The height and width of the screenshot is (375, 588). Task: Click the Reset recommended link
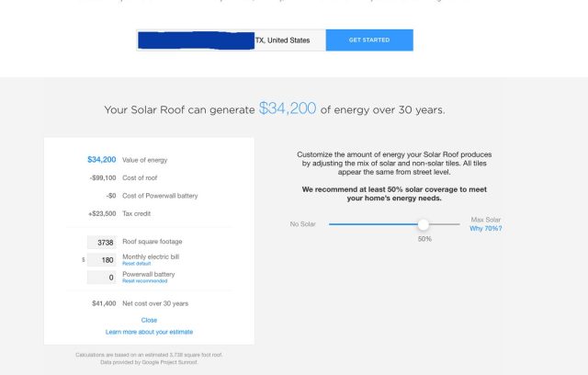tap(145, 281)
